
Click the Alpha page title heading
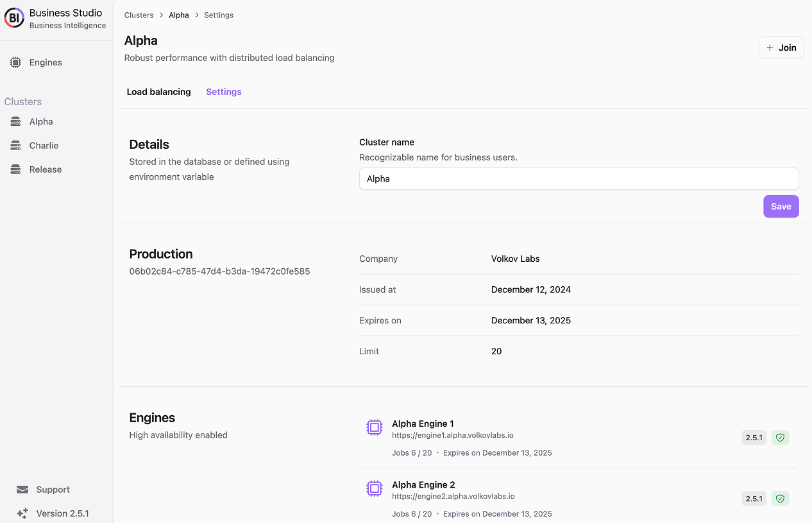point(141,40)
